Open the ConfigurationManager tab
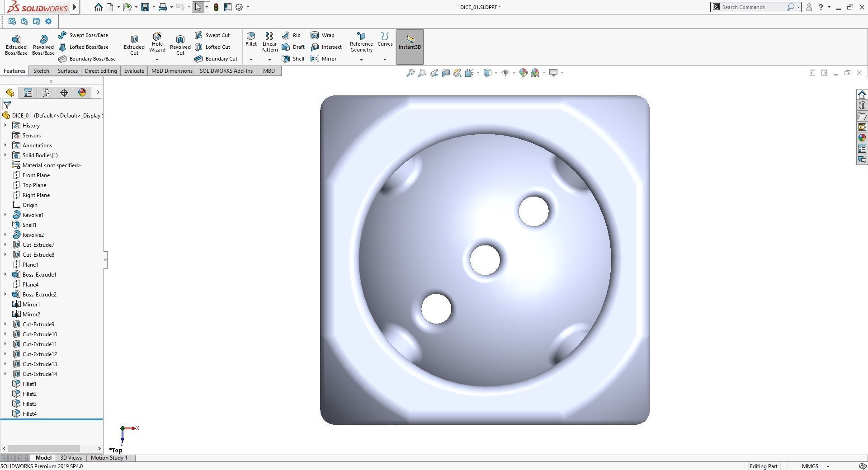 [x=46, y=93]
